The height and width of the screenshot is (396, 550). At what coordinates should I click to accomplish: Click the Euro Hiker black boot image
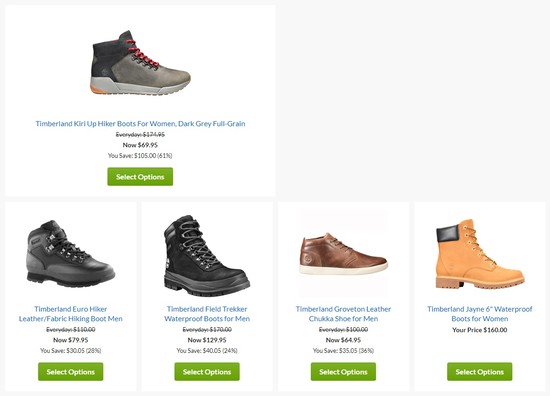coord(71,253)
